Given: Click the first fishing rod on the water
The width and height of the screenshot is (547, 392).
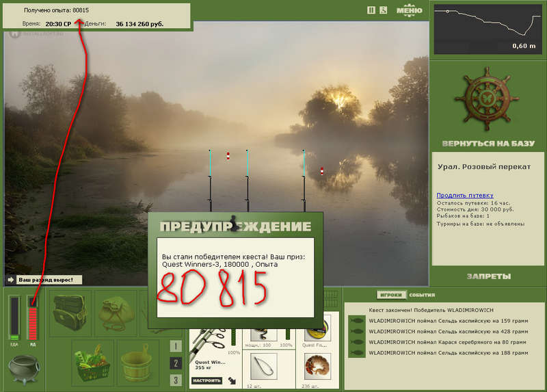Looking at the screenshot, I should coord(210,180).
